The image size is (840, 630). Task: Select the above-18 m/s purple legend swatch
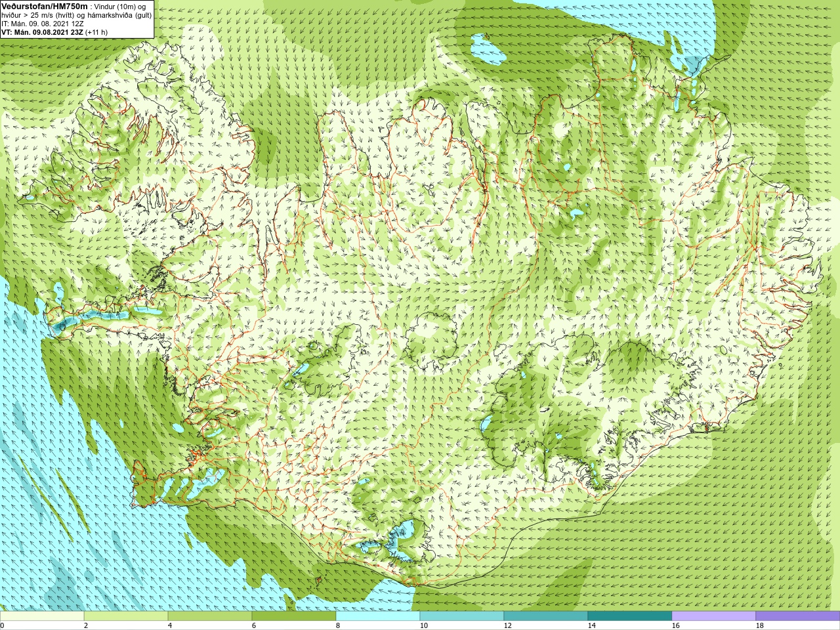(x=798, y=616)
